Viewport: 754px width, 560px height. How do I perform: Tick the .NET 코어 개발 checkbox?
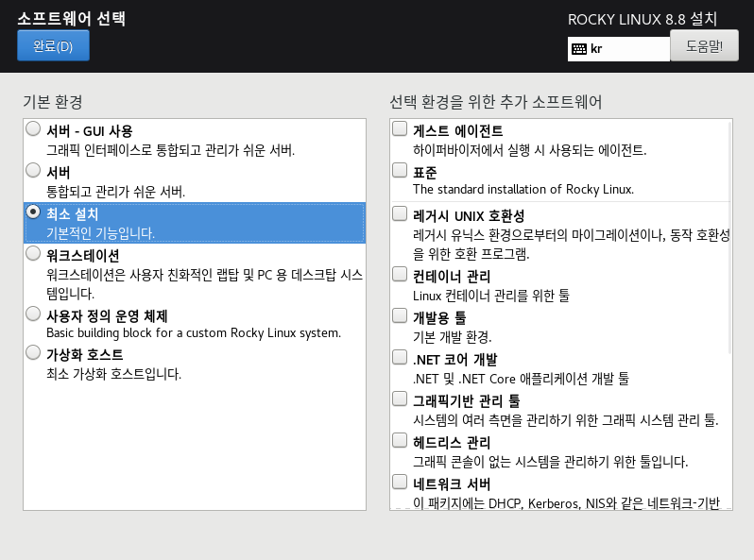[400, 358]
